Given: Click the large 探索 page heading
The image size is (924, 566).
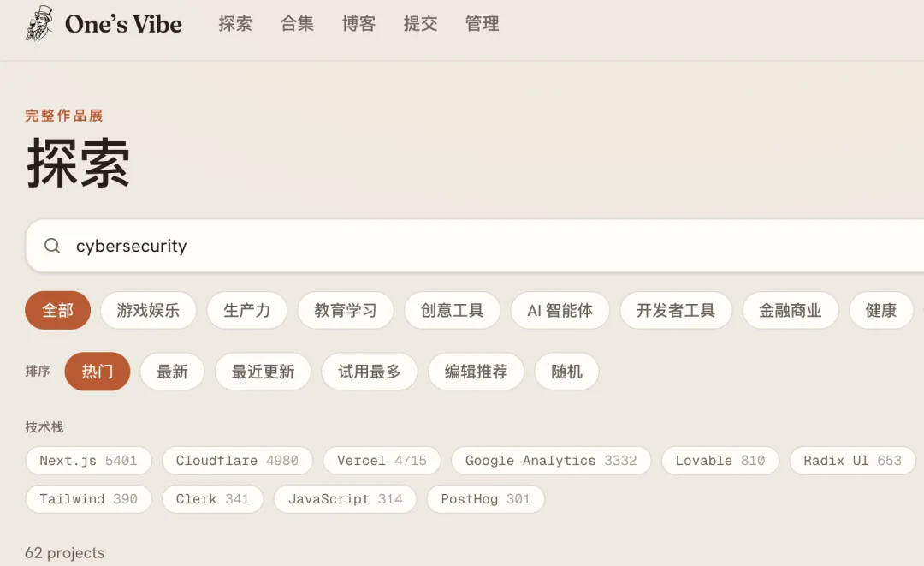Looking at the screenshot, I should click(78, 164).
